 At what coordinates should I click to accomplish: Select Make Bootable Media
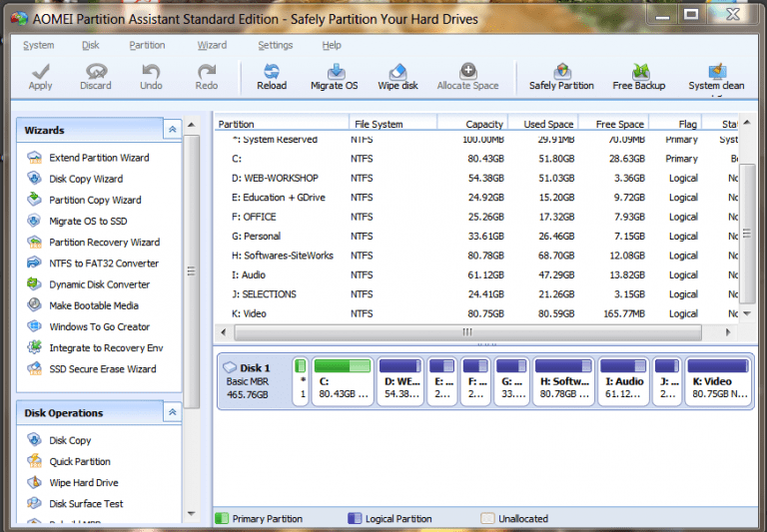tap(83, 305)
